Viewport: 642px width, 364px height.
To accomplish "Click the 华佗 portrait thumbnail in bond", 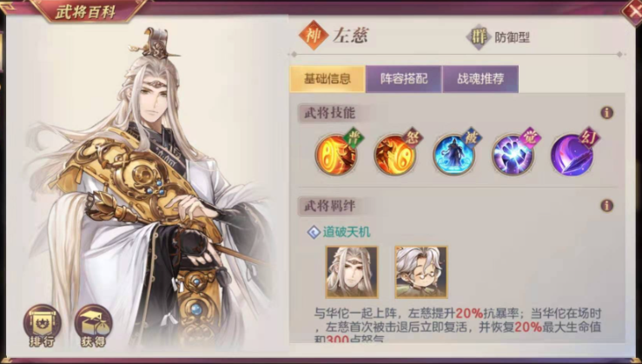I will [x=421, y=272].
